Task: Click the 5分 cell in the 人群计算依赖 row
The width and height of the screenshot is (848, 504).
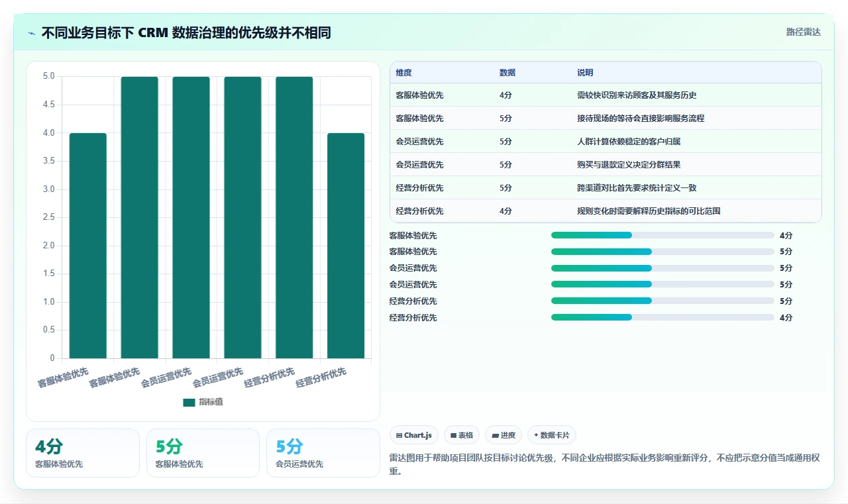Action: 505,142
